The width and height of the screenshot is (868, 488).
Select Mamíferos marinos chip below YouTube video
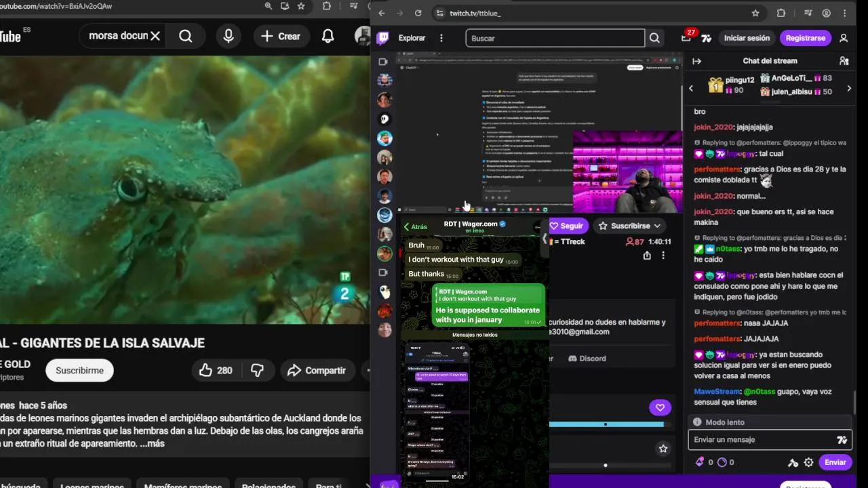click(182, 485)
